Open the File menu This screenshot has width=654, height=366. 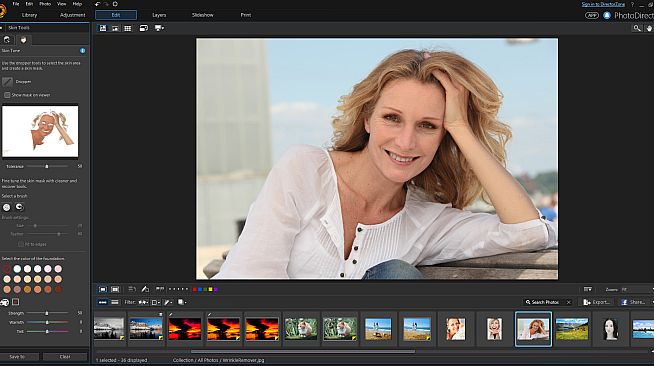point(16,4)
